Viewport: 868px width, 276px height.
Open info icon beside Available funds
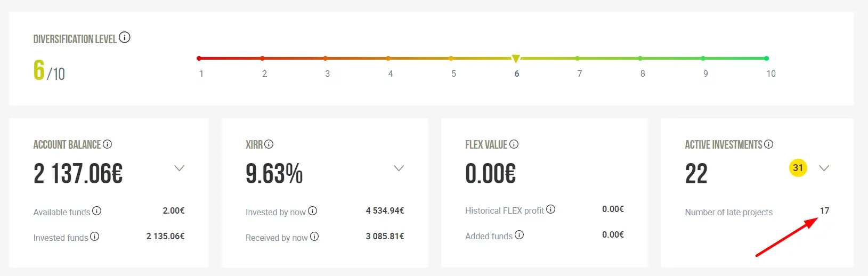97,210
